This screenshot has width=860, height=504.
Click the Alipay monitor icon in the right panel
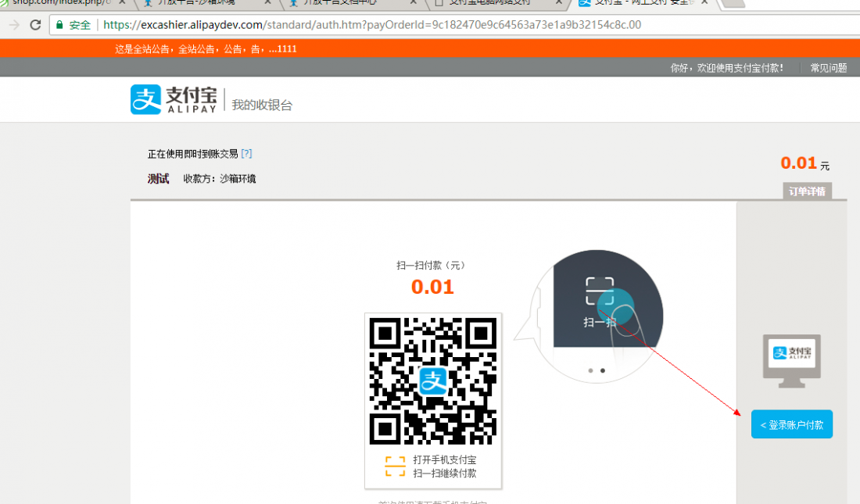pos(791,361)
